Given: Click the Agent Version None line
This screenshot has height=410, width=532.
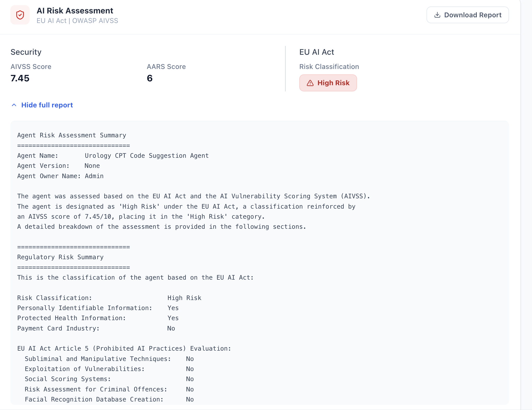Looking at the screenshot, I should 59,166.
